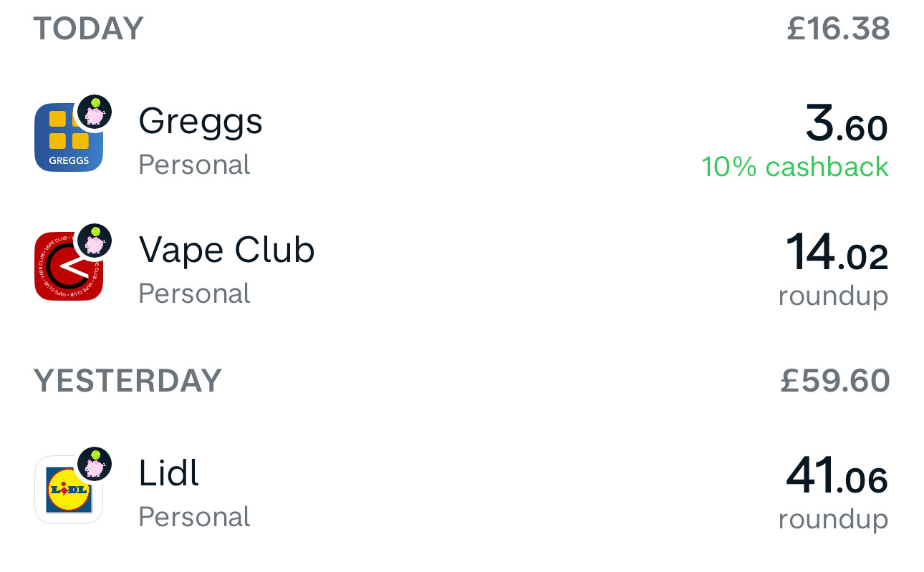Tap yesterday's £59.60 total
Viewport: 924px width, 572px height.
coord(835,381)
